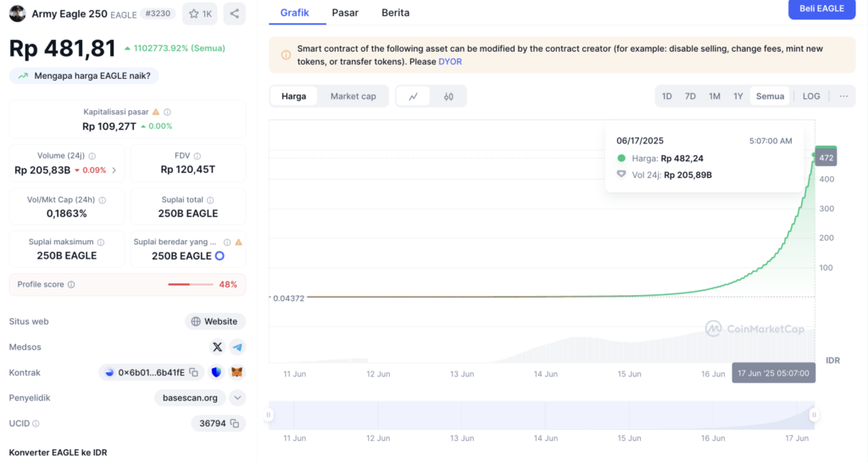
Task: Add token to MetaMask via fox icon
Action: 237,373
